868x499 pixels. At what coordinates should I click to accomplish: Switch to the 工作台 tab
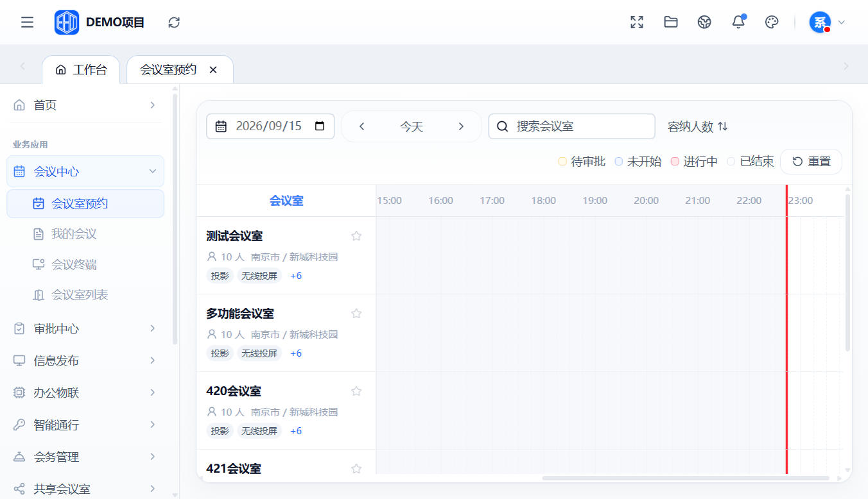tap(81, 70)
